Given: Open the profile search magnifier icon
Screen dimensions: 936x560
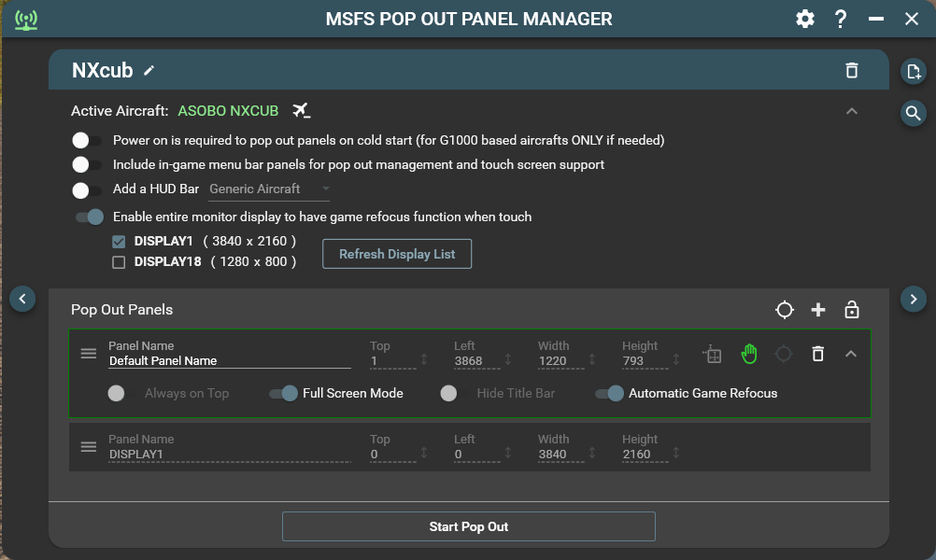Looking at the screenshot, I should point(913,114).
